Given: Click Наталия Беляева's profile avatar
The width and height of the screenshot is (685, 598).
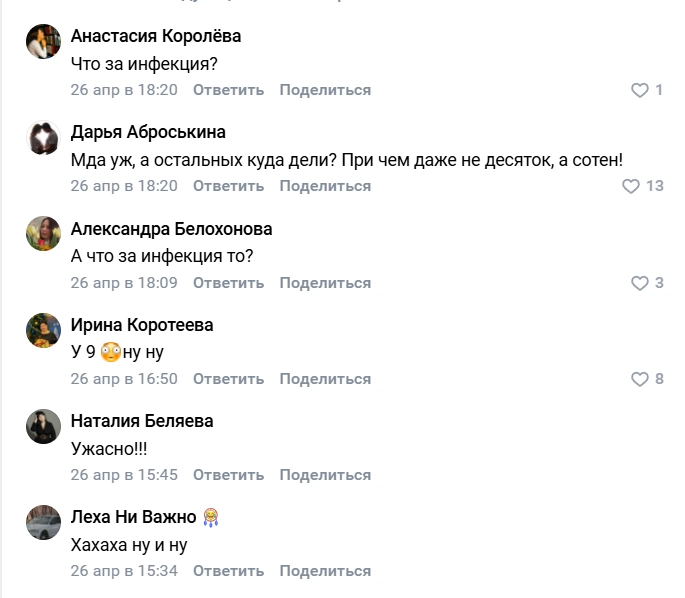Looking at the screenshot, I should tap(41, 428).
